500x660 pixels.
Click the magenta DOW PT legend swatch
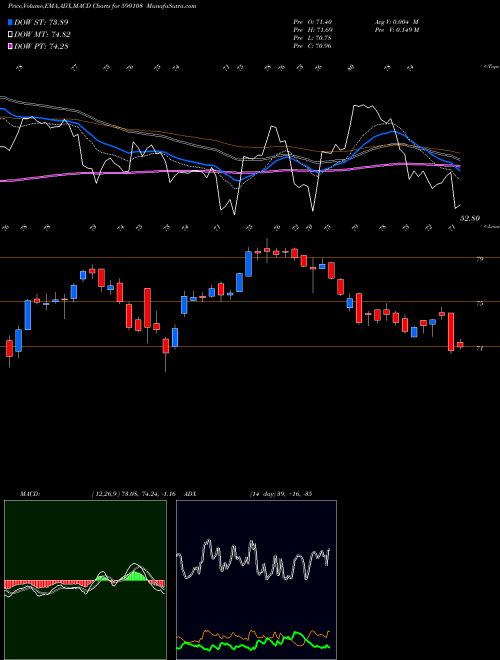11,46
